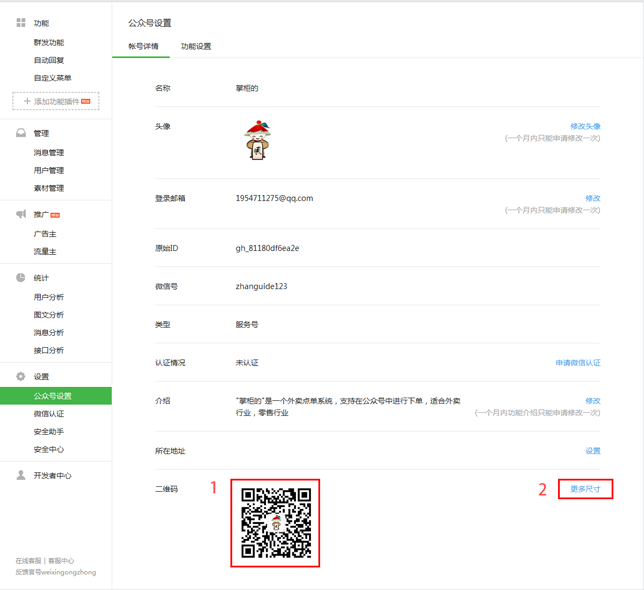Click 修改 link for 登录邮箱

[592, 198]
